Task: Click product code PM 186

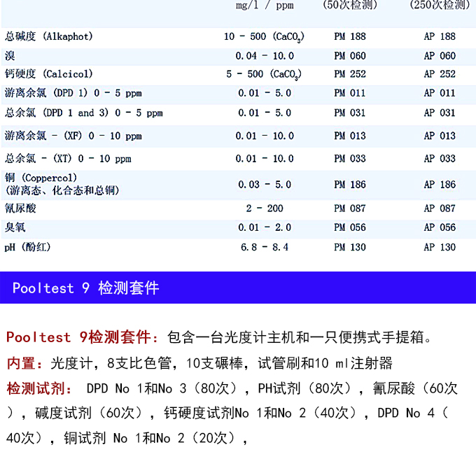Action: (349, 185)
